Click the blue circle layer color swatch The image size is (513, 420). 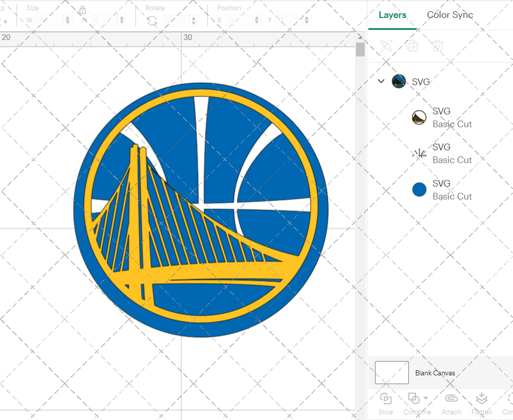tap(419, 189)
